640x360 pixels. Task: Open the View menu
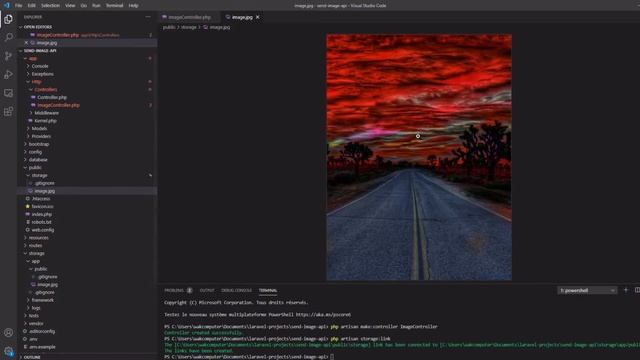(x=70, y=6)
